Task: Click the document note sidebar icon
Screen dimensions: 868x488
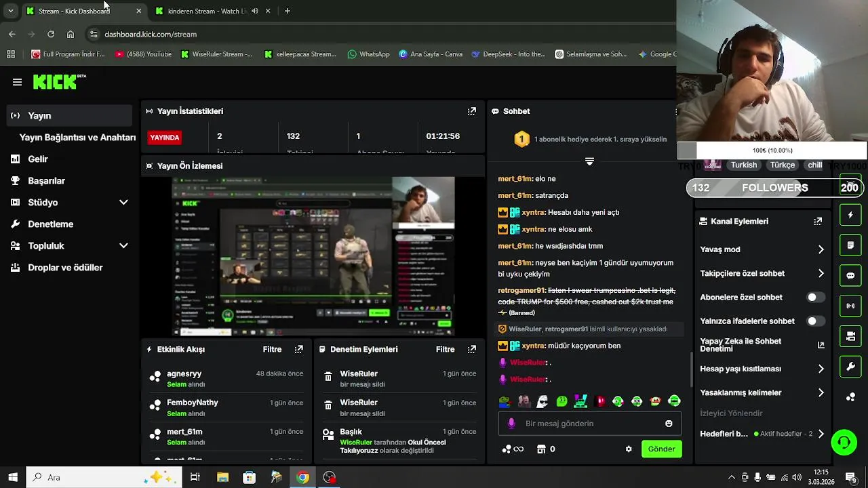Action: pos(850,245)
